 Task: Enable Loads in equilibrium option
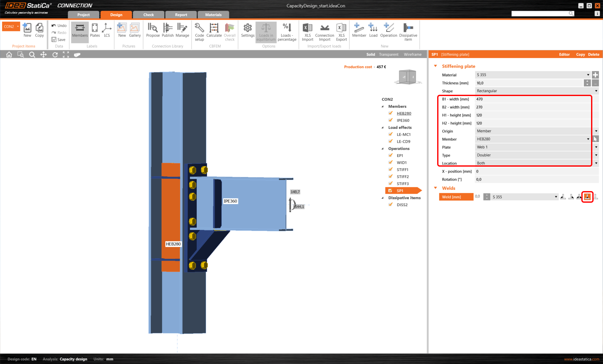pos(266,31)
